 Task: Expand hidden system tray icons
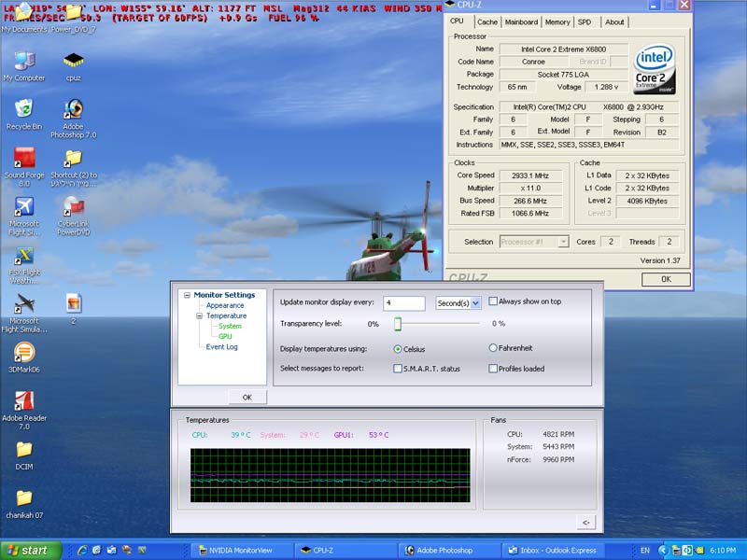click(x=662, y=550)
